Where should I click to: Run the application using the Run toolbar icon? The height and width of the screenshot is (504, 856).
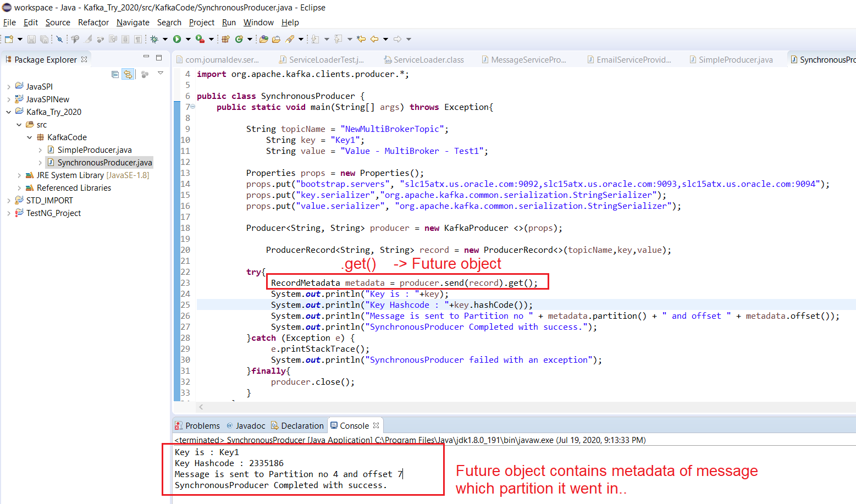[x=176, y=39]
